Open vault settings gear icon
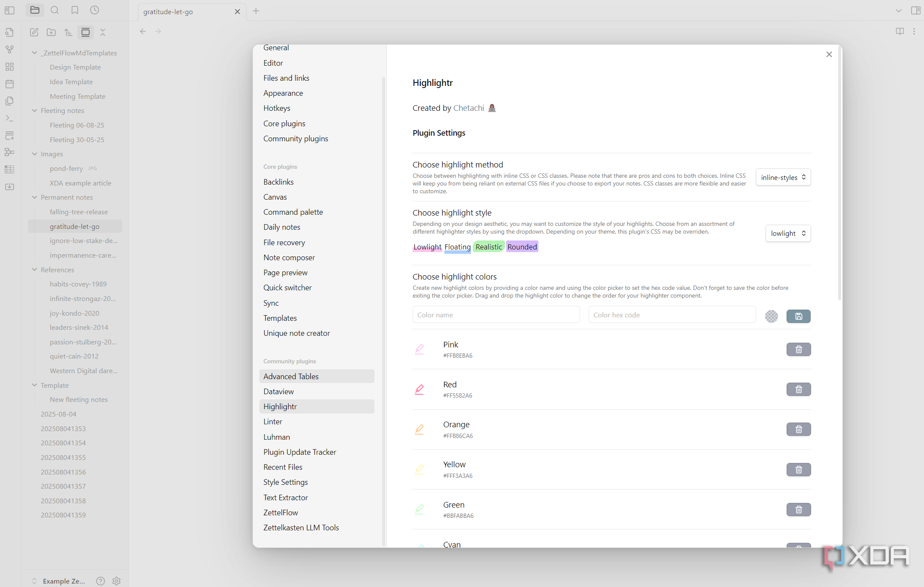This screenshot has width=924, height=587. (116, 581)
